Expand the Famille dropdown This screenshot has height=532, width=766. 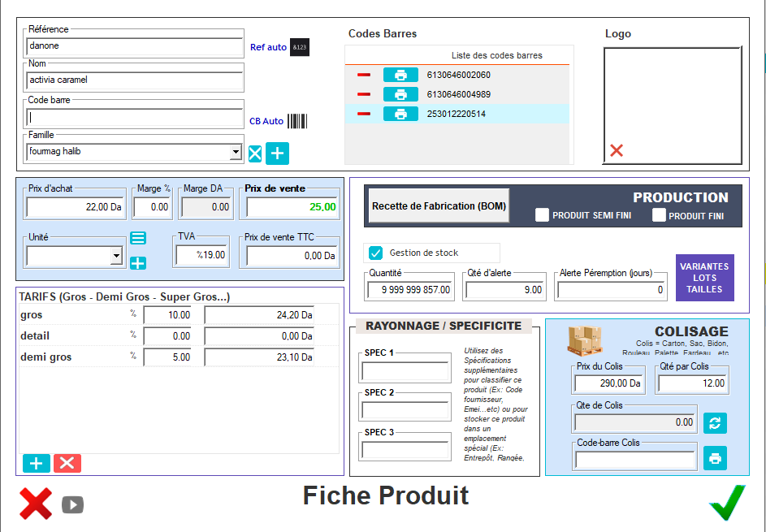click(236, 152)
